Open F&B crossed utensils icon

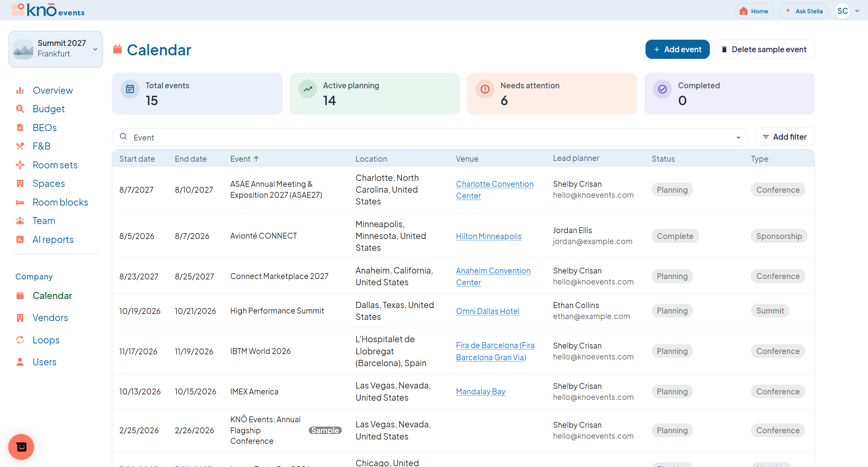pos(20,146)
